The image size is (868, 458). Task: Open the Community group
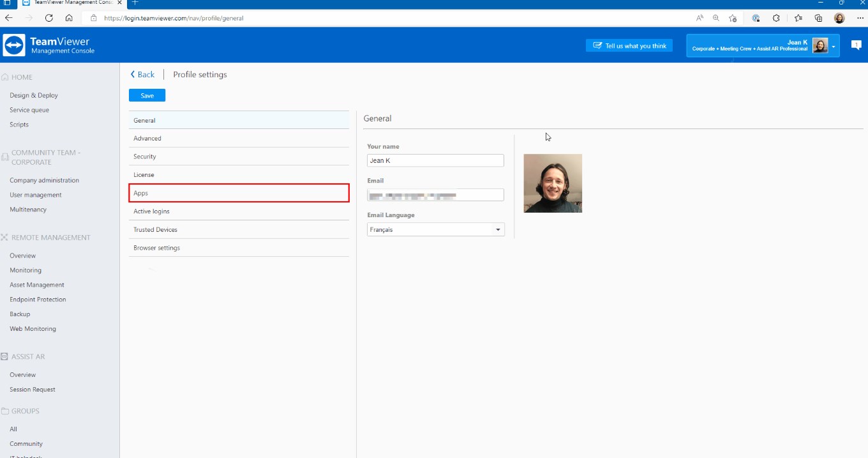26,444
